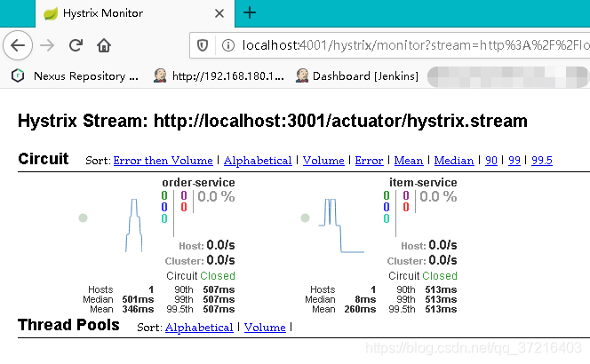590x364 pixels.
Task: Sort circuits by Median
Action: tap(454, 161)
